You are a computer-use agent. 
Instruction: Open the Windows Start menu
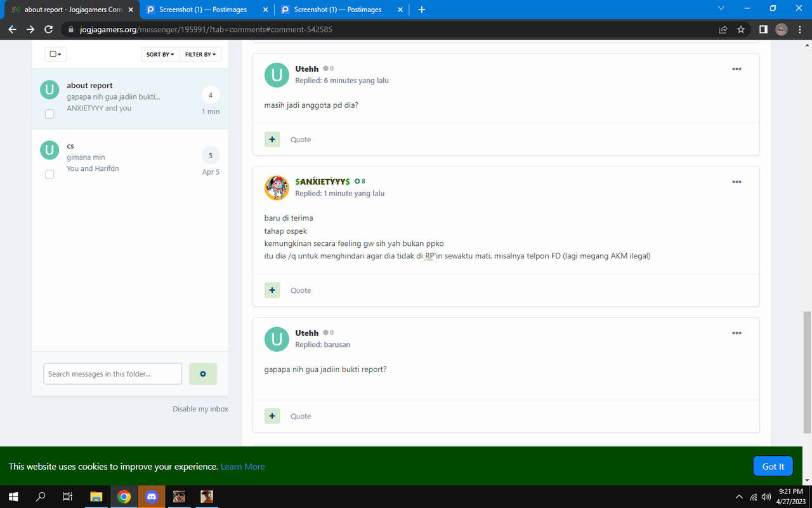point(13,497)
